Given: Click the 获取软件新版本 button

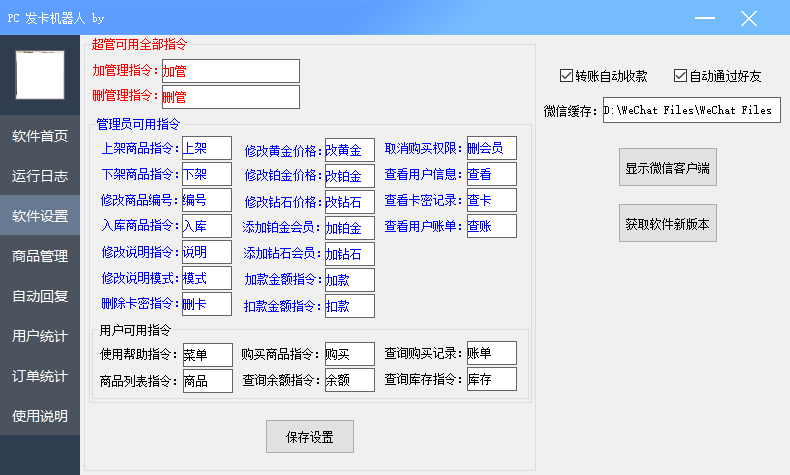Looking at the screenshot, I should coord(668,223).
